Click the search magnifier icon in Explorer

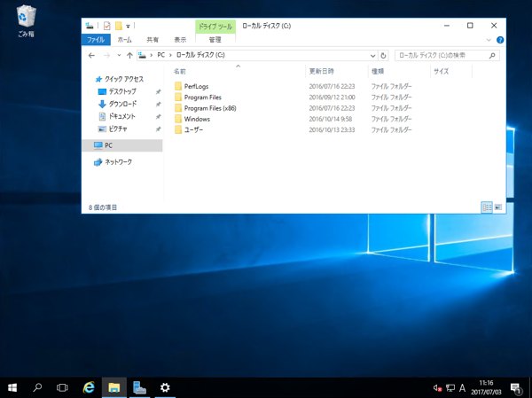(x=492, y=55)
